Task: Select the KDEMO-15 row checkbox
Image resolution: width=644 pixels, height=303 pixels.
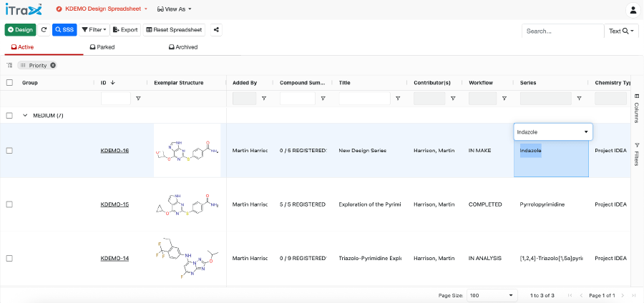Action: coord(9,204)
